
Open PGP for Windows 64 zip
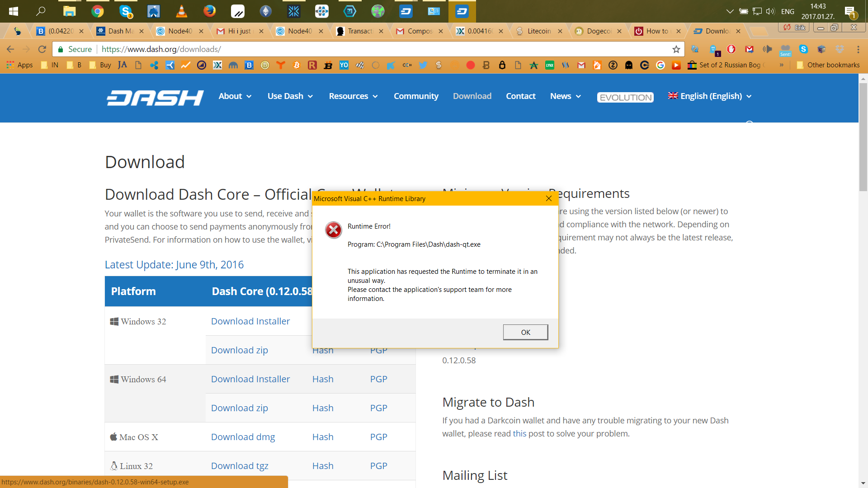pyautogui.click(x=378, y=408)
